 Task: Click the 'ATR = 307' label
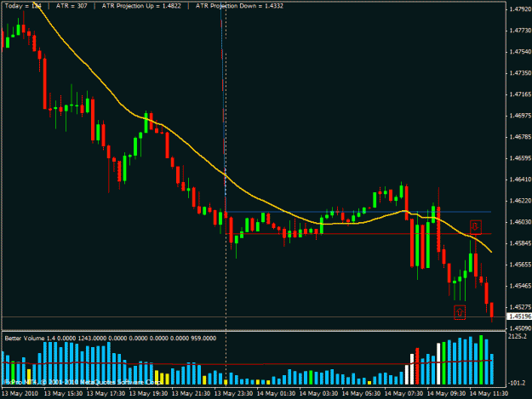coord(72,6)
